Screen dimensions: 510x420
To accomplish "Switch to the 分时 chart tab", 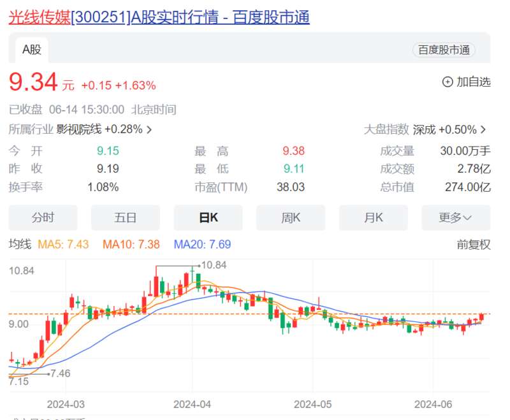I will click(x=43, y=217).
